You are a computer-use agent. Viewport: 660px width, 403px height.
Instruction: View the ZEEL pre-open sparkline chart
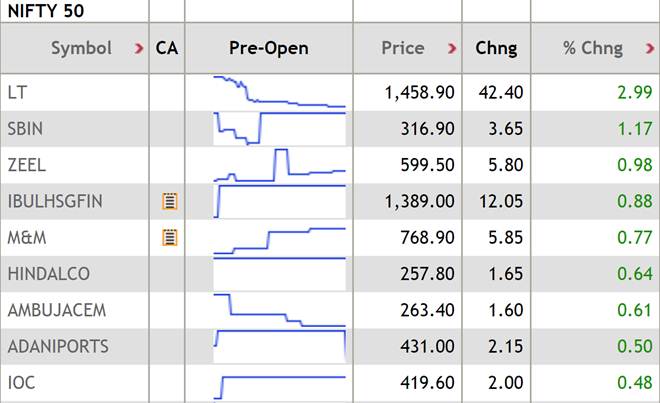click(x=279, y=165)
